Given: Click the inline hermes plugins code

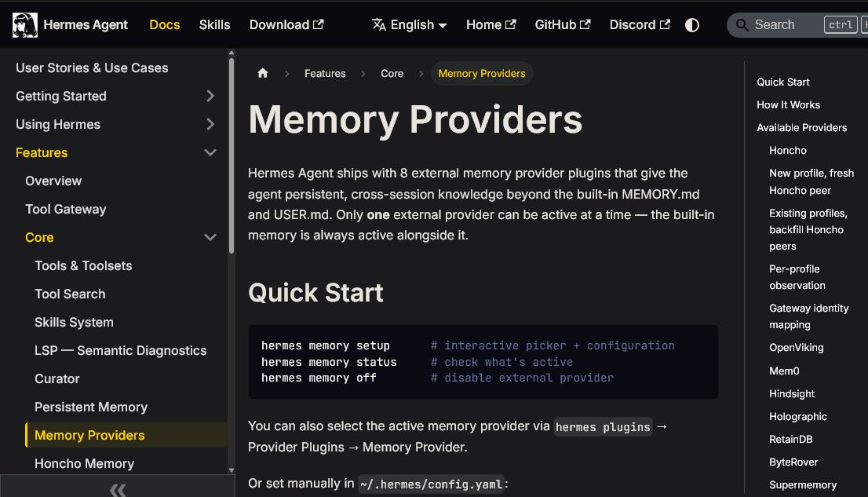Looking at the screenshot, I should point(603,426).
